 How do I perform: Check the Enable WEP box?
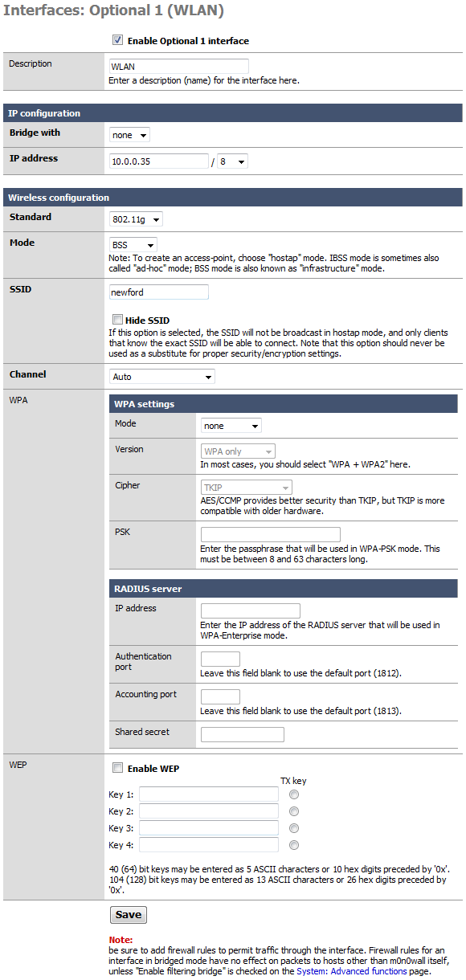(117, 768)
